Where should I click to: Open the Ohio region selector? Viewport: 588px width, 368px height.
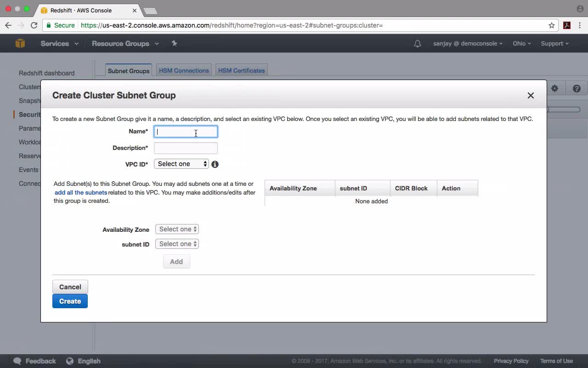coord(522,44)
